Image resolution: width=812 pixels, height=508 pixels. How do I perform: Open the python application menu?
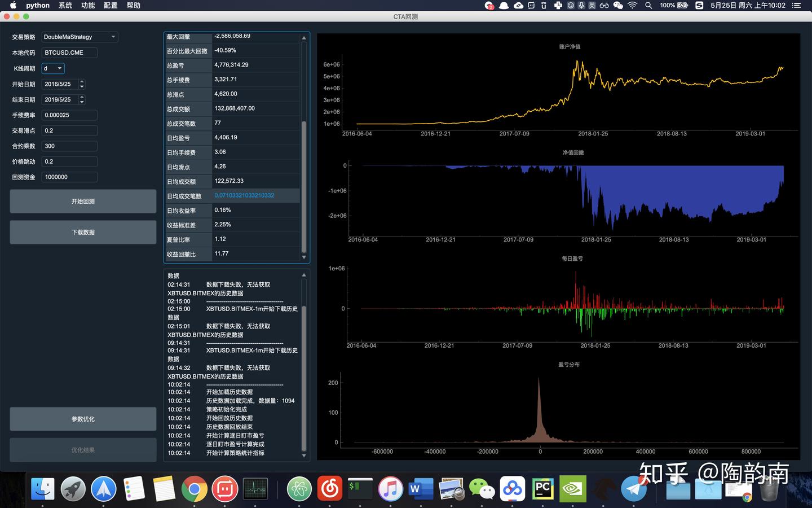tap(38, 6)
